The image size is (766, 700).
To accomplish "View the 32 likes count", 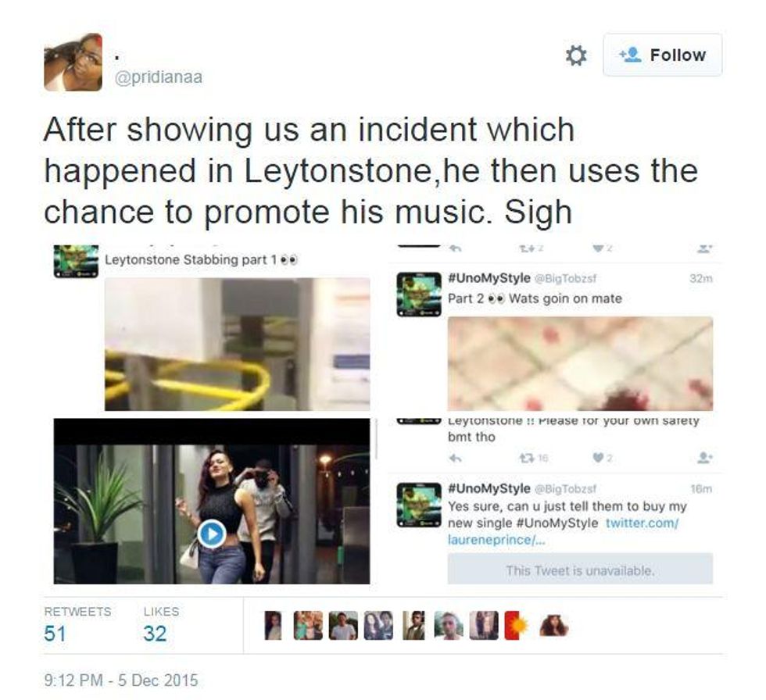I will (x=155, y=634).
